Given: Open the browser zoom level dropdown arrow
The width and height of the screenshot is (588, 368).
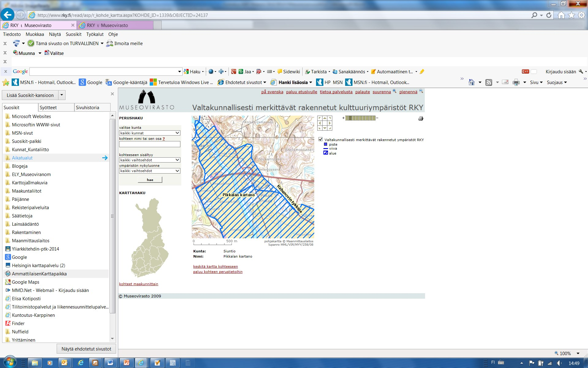Looking at the screenshot, I should coord(578,353).
